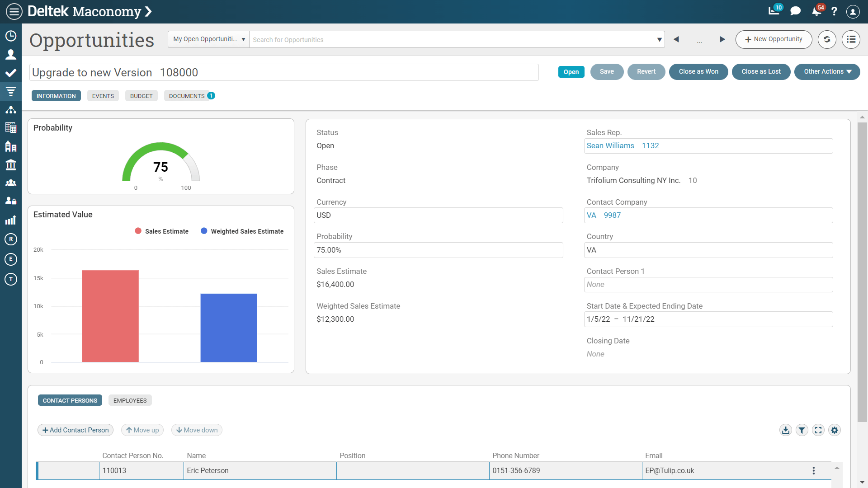
Task: Click the refresh/sync icon button
Action: [x=828, y=39]
